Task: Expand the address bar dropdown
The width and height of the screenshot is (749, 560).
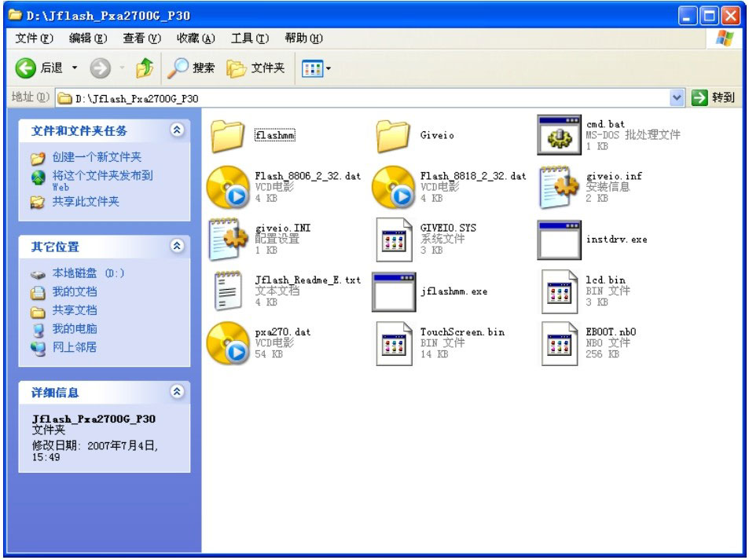Action: click(677, 98)
